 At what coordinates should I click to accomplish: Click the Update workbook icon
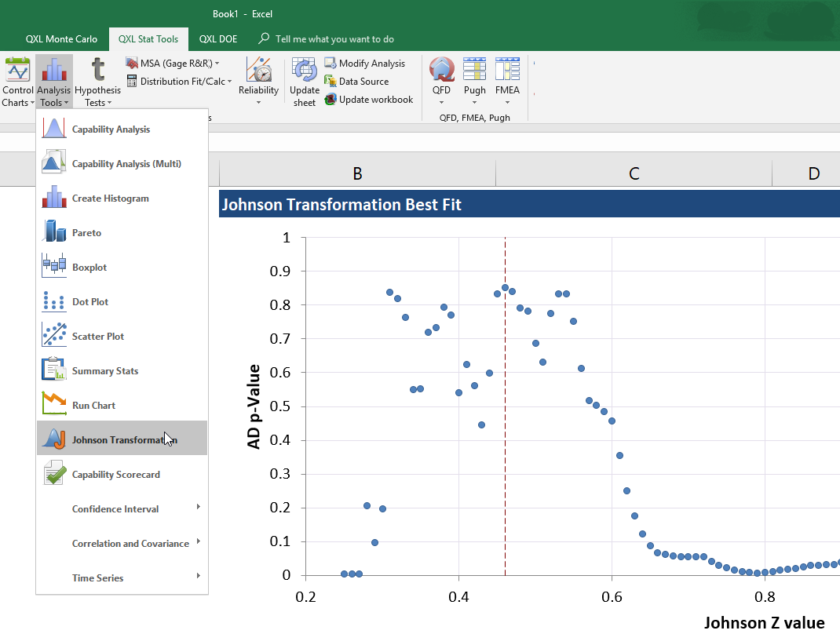tap(331, 100)
